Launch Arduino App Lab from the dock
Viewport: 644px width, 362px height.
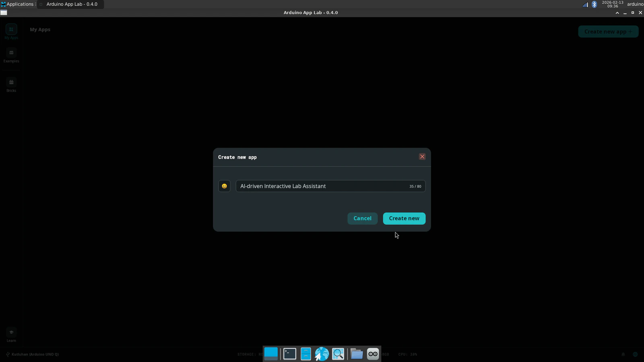coord(373,354)
